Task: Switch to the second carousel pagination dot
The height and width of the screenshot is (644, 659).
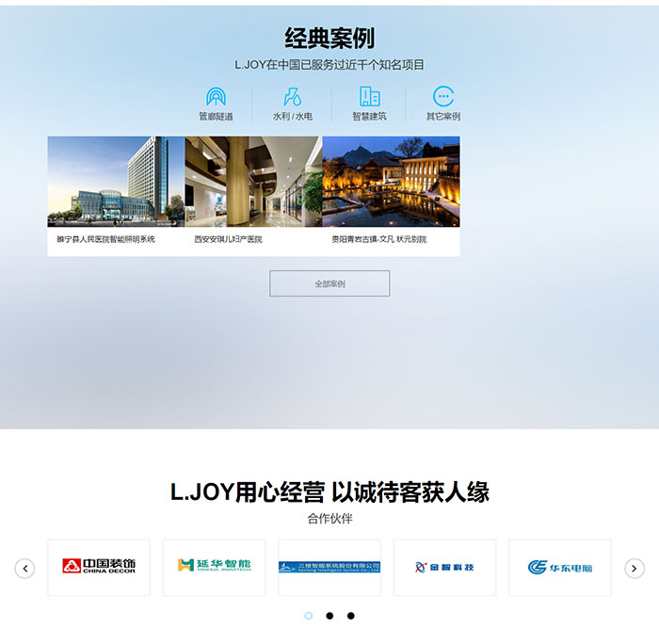Action: [x=329, y=616]
